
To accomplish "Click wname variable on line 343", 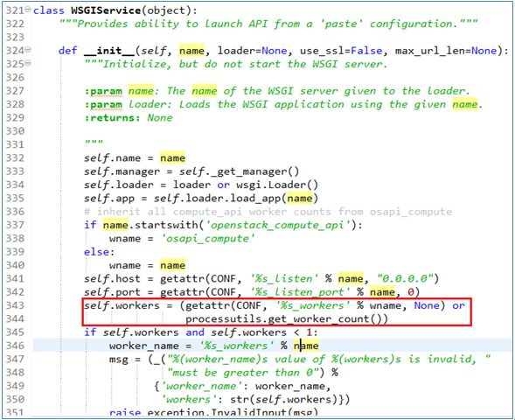I will pyautogui.click(x=386, y=305).
